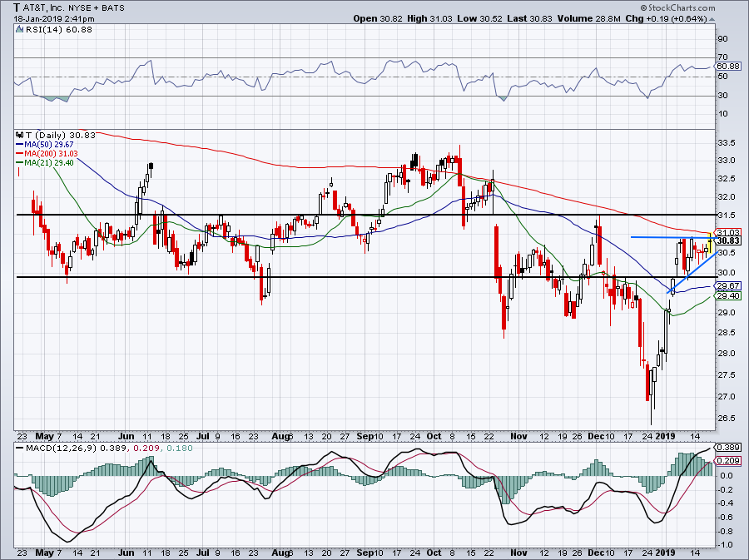Click the Open 30.82 header value
749x560 pixels.
pyautogui.click(x=378, y=18)
